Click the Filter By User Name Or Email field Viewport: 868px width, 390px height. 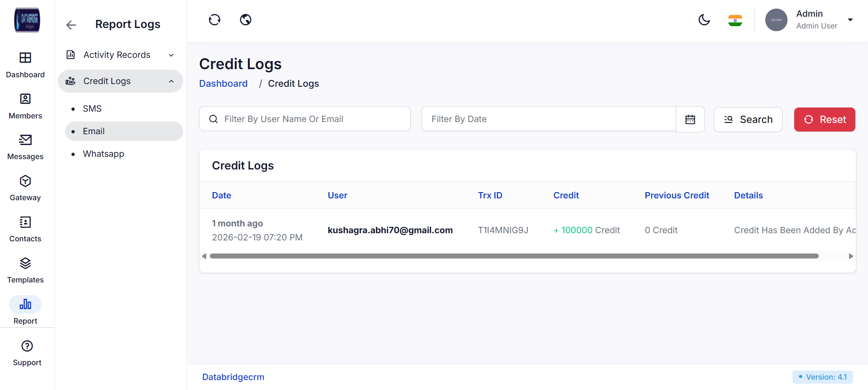coord(305,119)
